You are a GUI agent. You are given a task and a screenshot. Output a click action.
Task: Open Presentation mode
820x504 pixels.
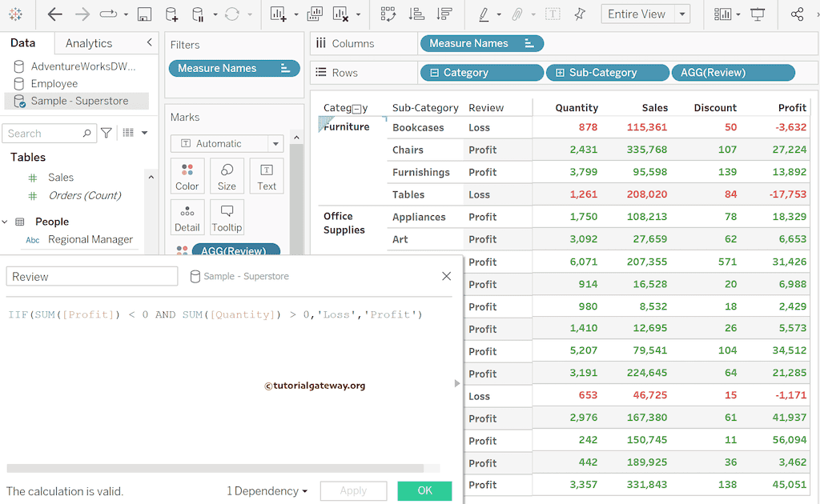(x=758, y=14)
